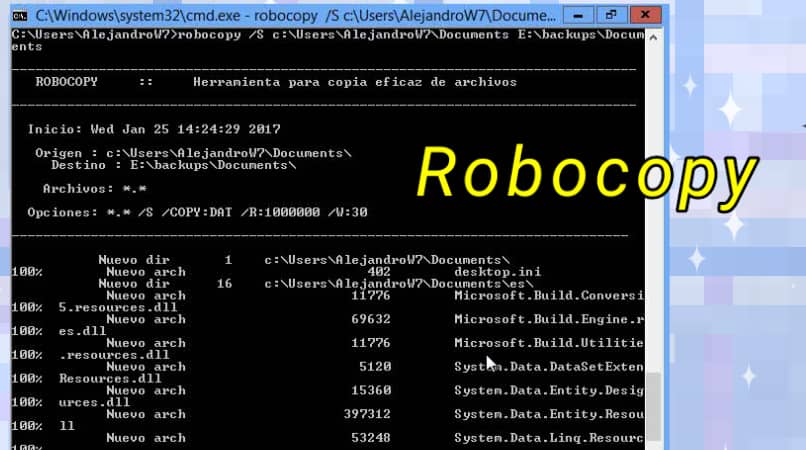Click the file size 53248
Viewport: 806px width, 450px height.
[371, 438]
